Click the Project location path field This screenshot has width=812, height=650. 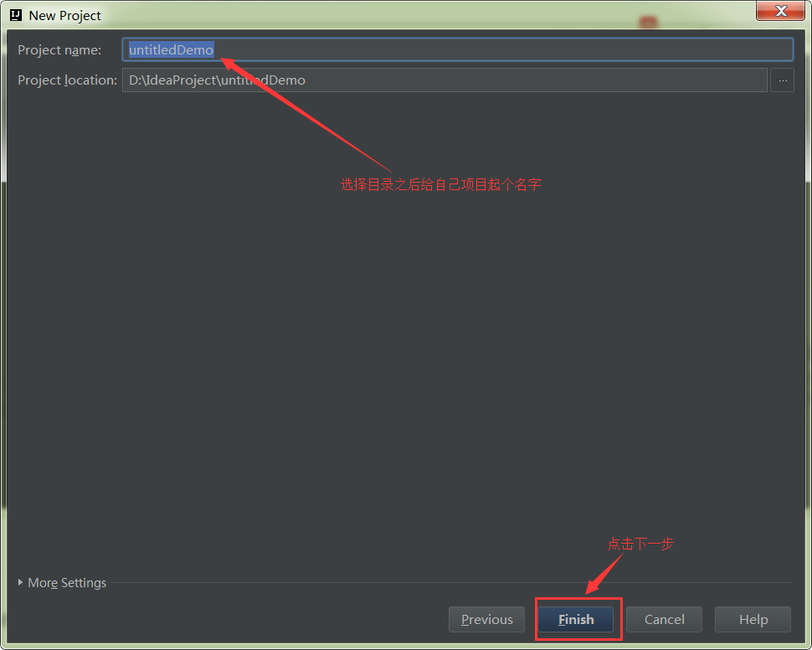[445, 80]
